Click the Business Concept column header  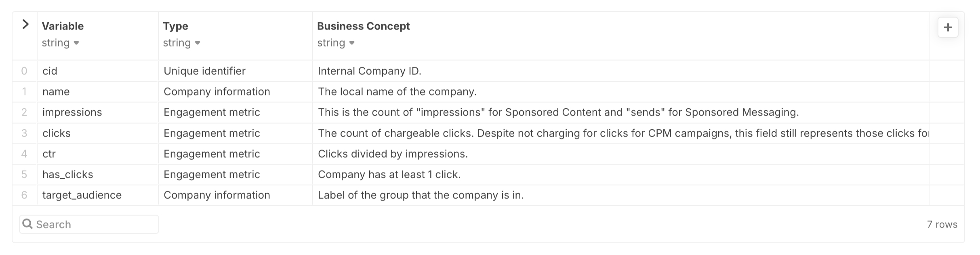click(363, 26)
